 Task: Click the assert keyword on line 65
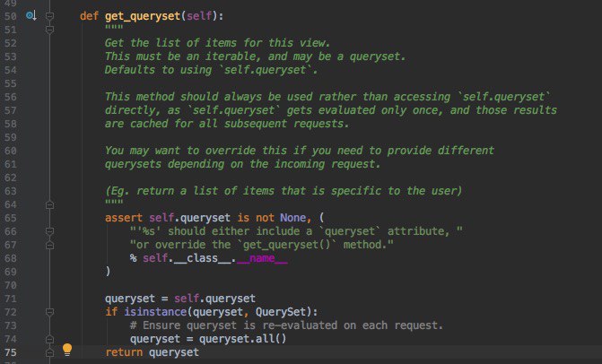pyautogui.click(x=124, y=218)
